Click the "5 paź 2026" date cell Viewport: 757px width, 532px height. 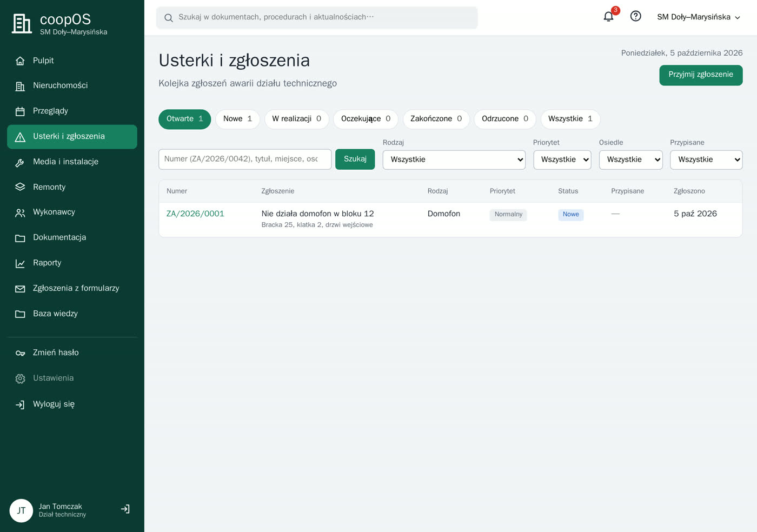(x=695, y=214)
